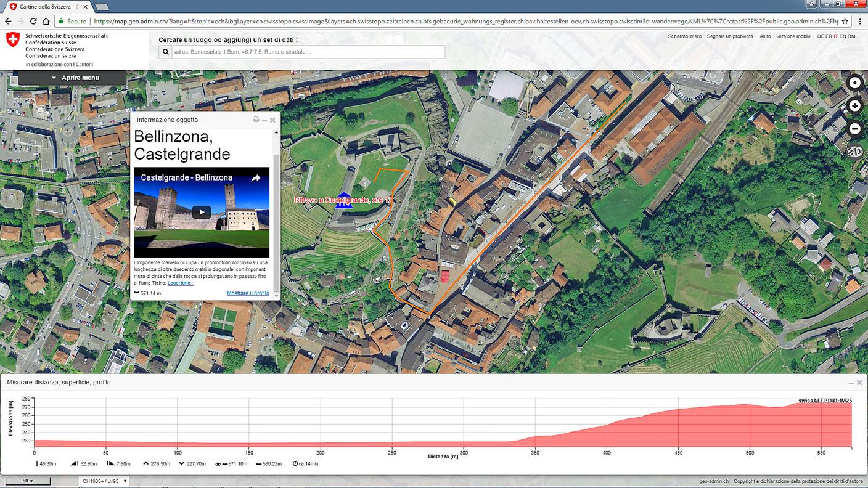The image size is (868, 488).
Task: Bookmark this page with star icon
Action: click(845, 21)
